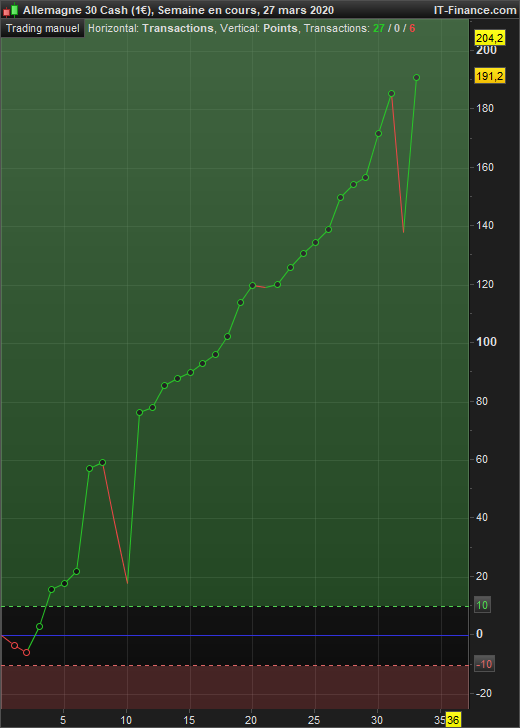The height and width of the screenshot is (728, 520).
Task: Click the red 6 losing transactions count
Action: [412, 29]
